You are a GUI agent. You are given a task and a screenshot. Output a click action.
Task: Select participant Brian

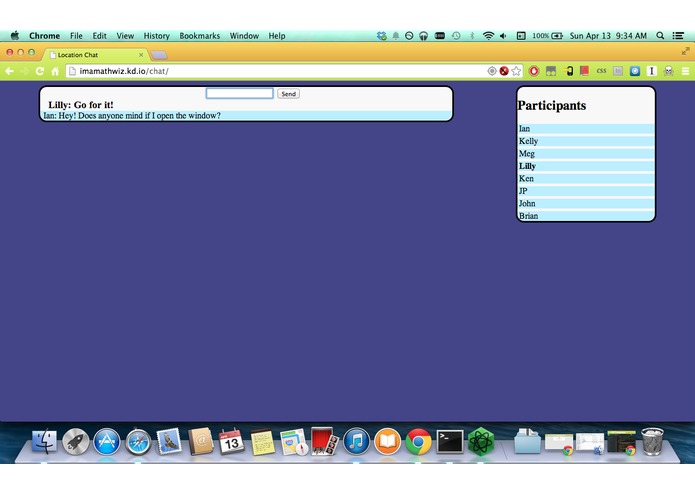pos(586,216)
